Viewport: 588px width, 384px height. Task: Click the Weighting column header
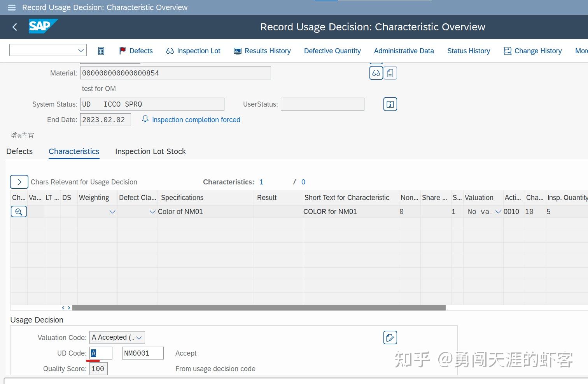click(x=97, y=198)
